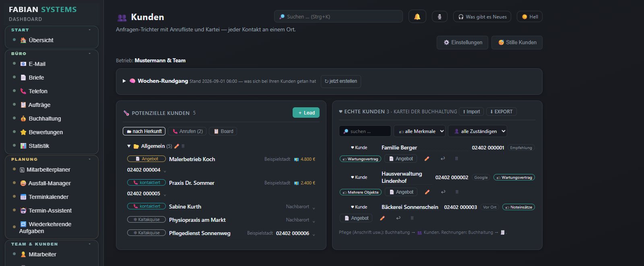This screenshot has height=266, width=644.
Task: Edit the Allgemein group with the pencil icon
Action: point(176,146)
